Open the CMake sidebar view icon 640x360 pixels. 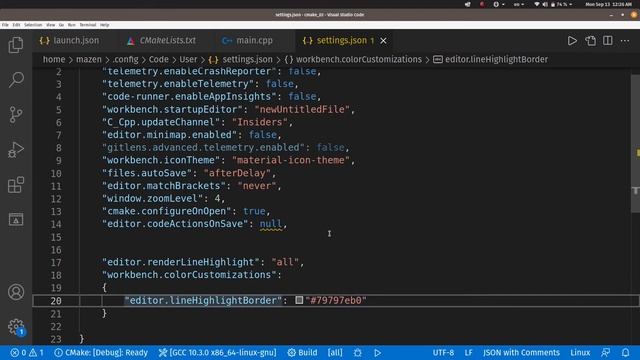pos(16,220)
